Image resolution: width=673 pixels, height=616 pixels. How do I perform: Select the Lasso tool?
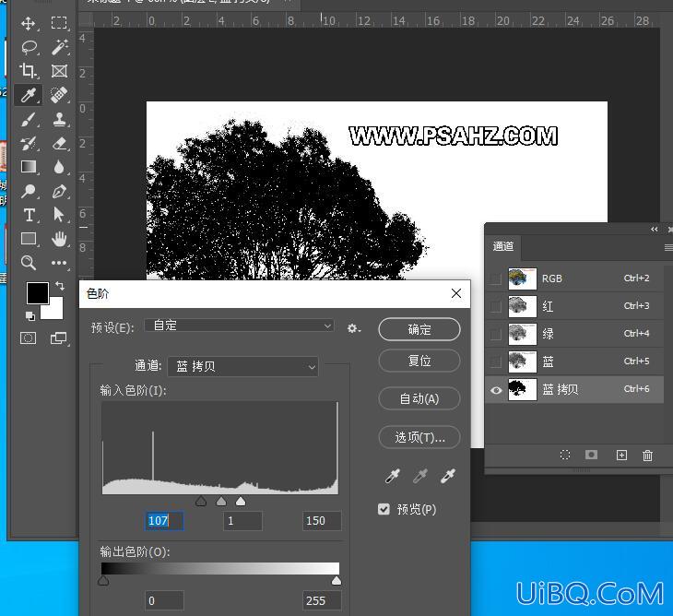pos(29,47)
